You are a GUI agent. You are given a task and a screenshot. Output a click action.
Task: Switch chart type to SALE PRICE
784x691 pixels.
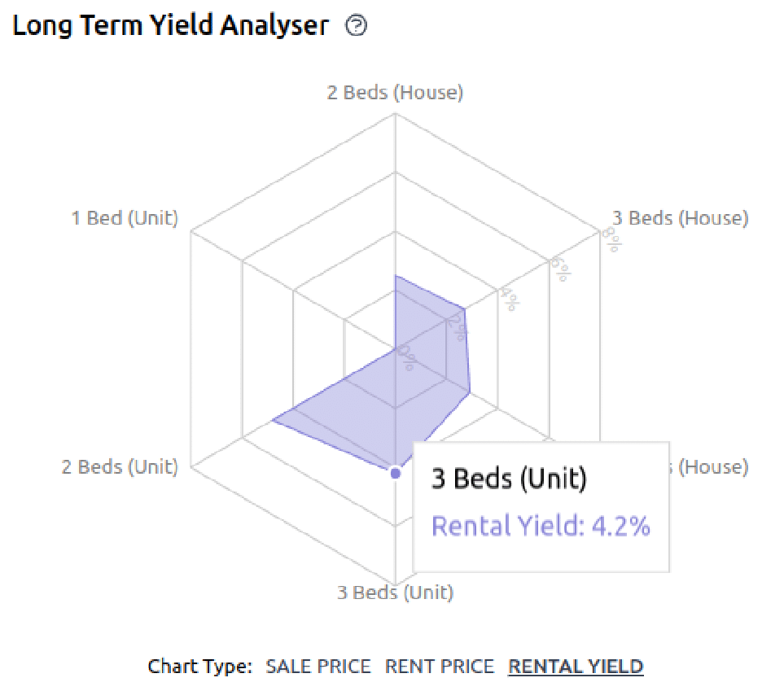tap(318, 667)
